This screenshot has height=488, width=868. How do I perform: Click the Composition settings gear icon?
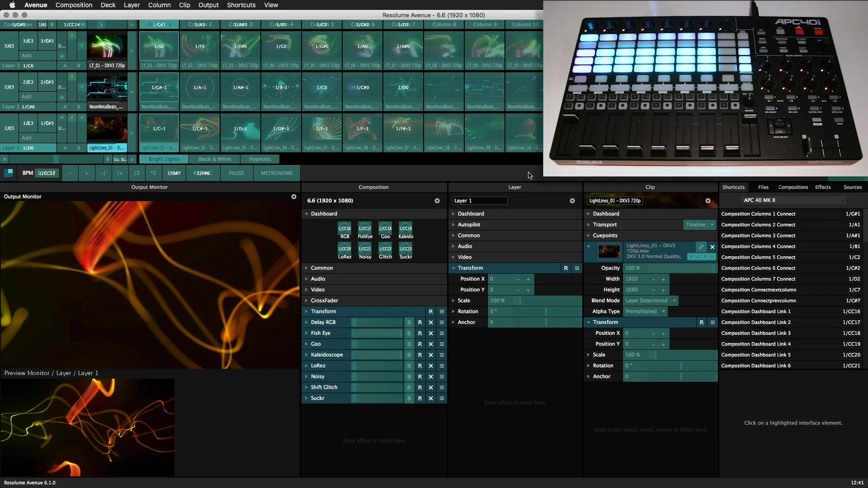coord(437,200)
